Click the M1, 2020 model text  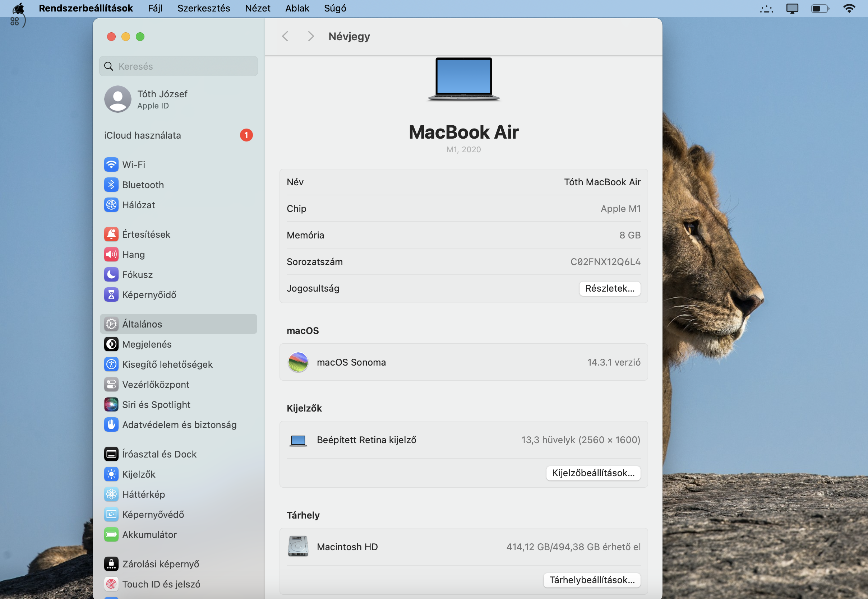point(464,150)
